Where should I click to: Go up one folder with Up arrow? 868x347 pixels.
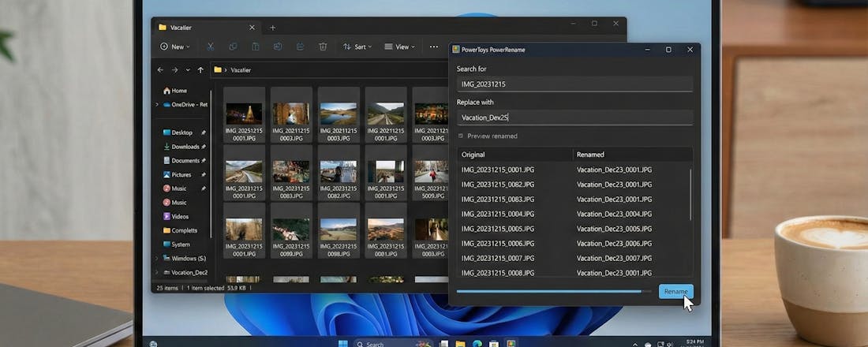200,70
